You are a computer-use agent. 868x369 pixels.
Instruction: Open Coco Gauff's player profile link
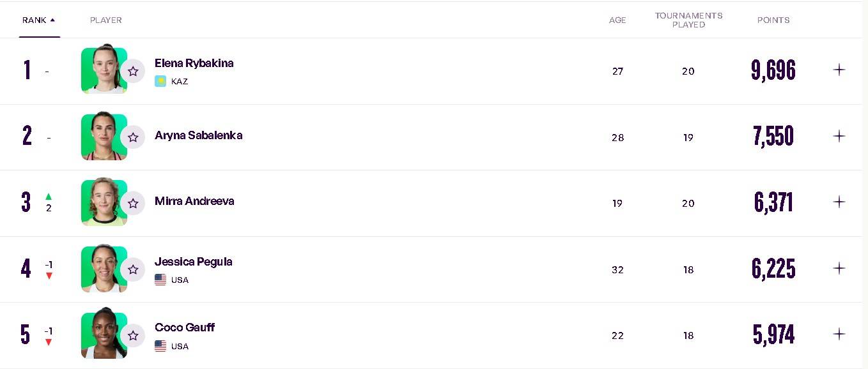(x=185, y=328)
